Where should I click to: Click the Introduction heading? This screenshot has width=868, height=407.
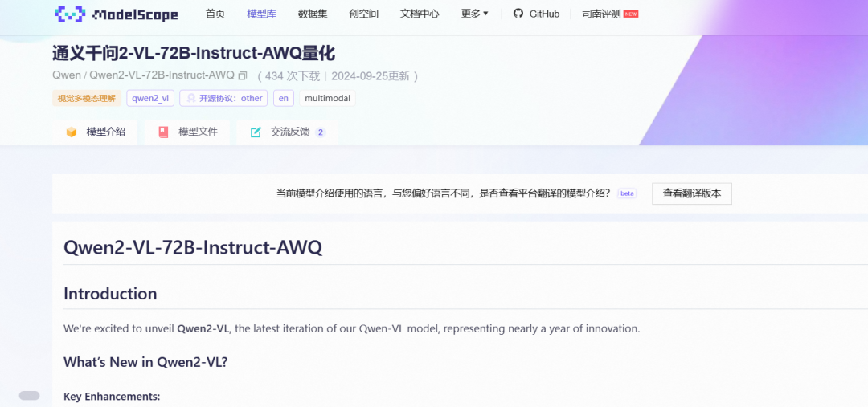pos(110,294)
